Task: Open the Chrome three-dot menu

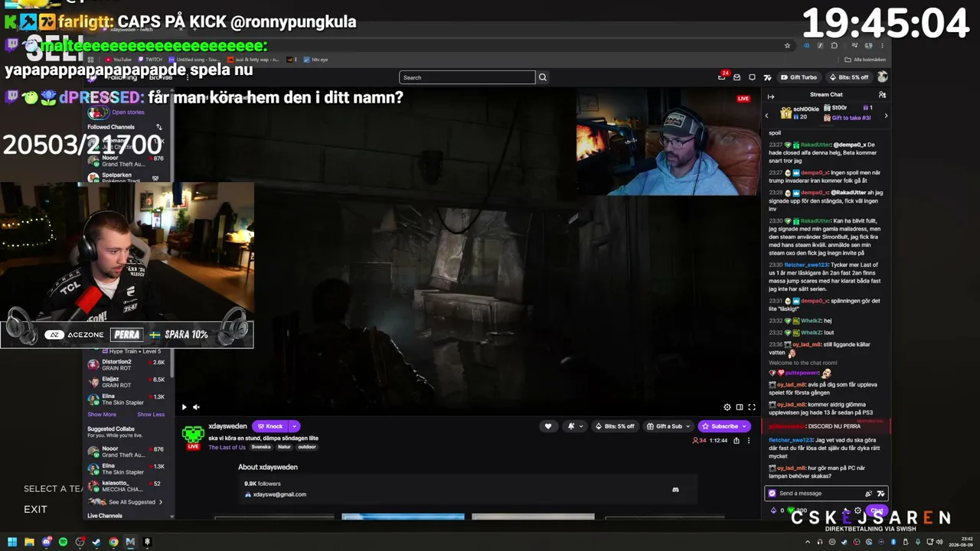Action: point(882,45)
